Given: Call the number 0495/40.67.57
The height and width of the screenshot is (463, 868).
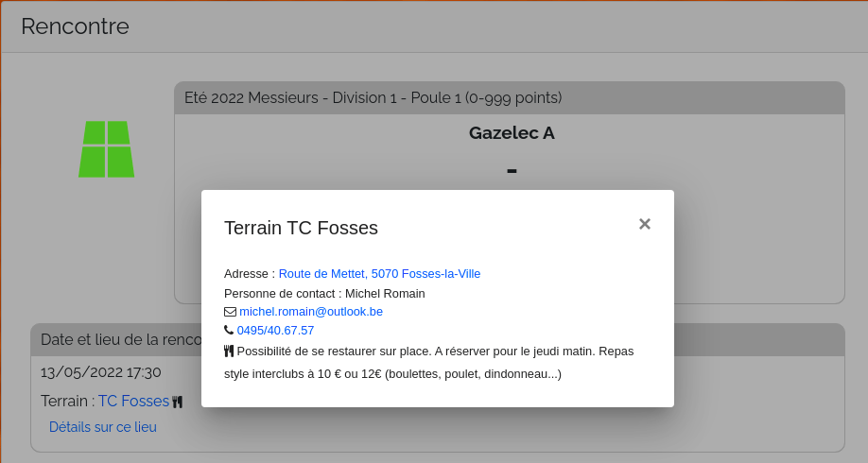Looking at the screenshot, I should pyautogui.click(x=275, y=331).
